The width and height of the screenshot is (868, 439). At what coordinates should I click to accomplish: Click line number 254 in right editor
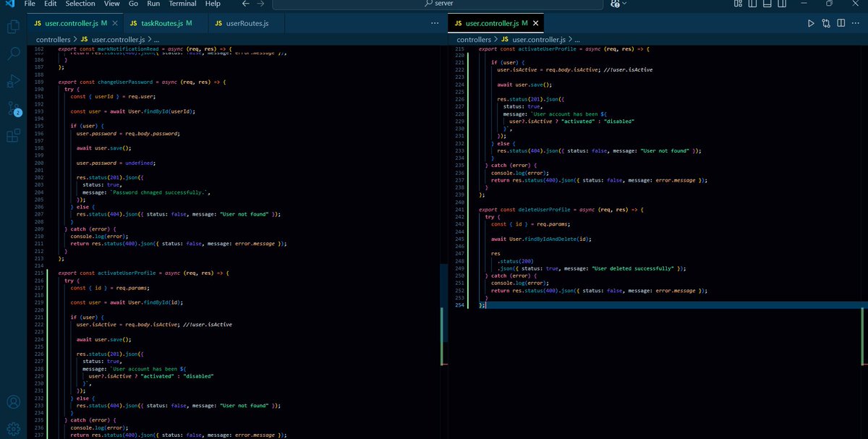click(459, 305)
